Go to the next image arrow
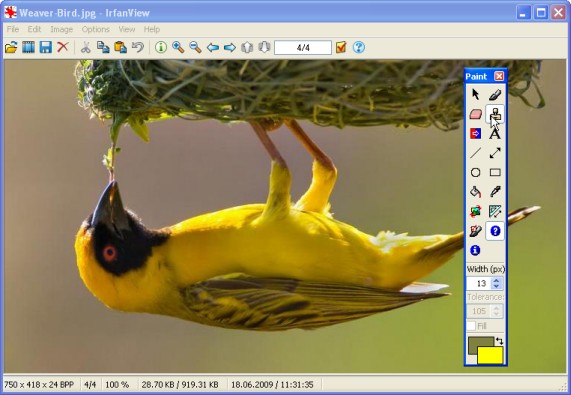Screen dimensions: 571x395 [230, 47]
